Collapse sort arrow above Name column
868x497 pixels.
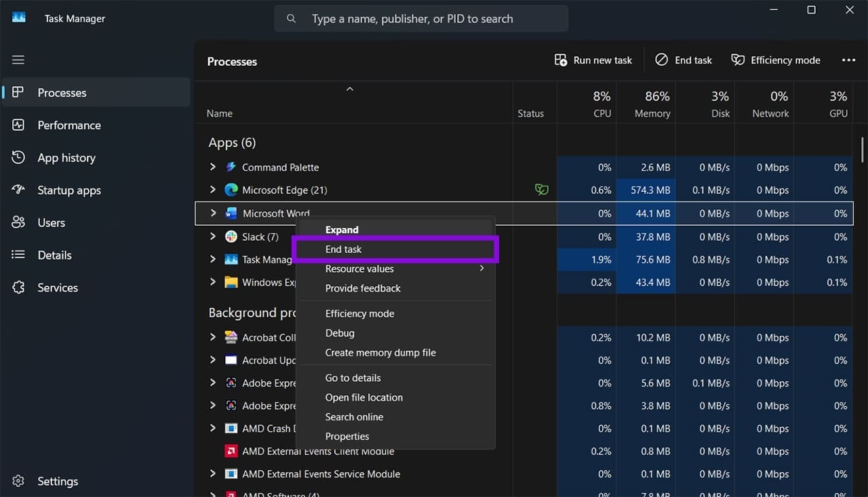pos(350,90)
